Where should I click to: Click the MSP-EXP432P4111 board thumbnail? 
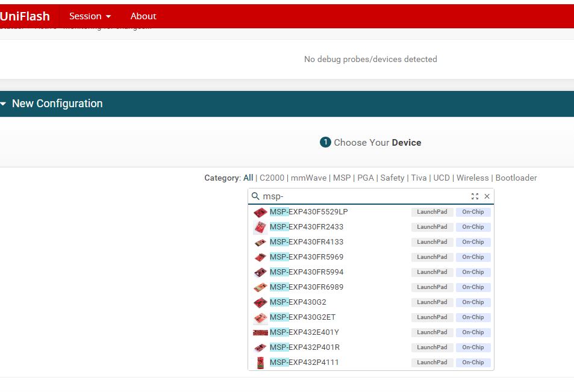(x=260, y=362)
